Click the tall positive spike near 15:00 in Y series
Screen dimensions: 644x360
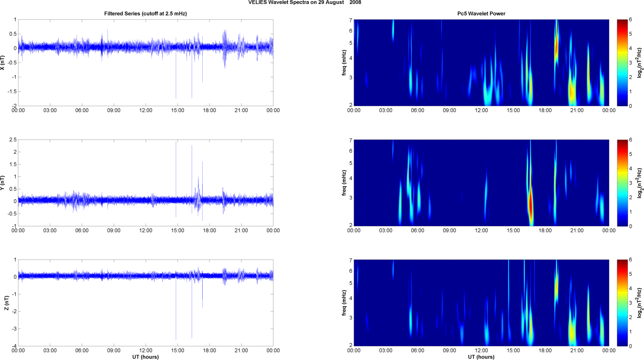(176, 169)
